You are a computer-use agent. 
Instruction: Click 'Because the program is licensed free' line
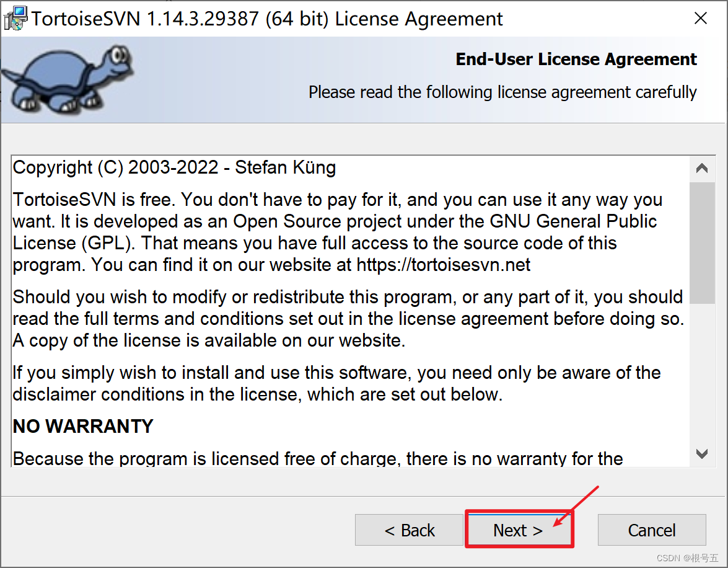click(318, 458)
